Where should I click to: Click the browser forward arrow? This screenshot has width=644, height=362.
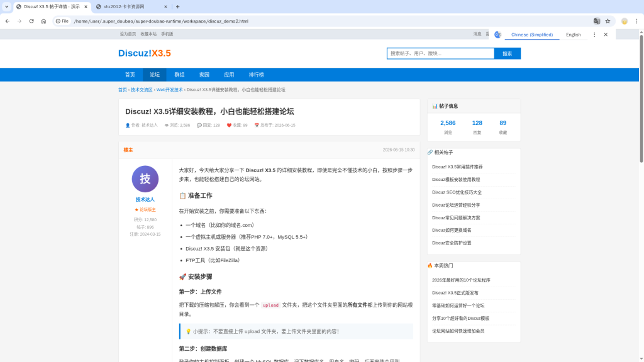(x=19, y=21)
